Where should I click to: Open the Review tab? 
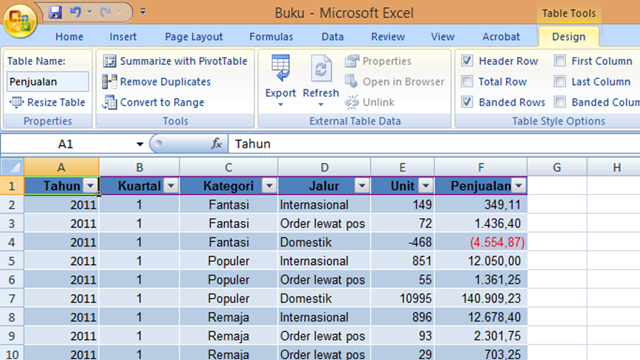tap(388, 37)
